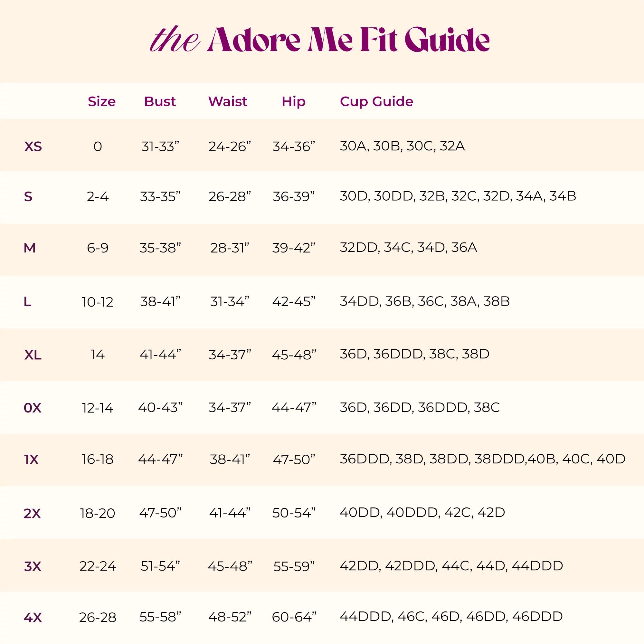Select waist value 24-26" for XS
Screen dimensions: 644x644
click(x=230, y=146)
